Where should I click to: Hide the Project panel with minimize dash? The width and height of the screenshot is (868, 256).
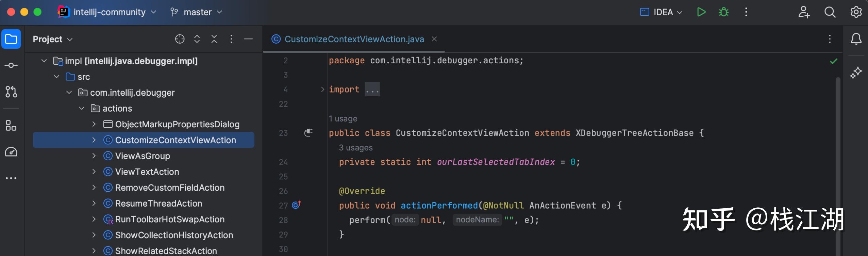tap(248, 39)
